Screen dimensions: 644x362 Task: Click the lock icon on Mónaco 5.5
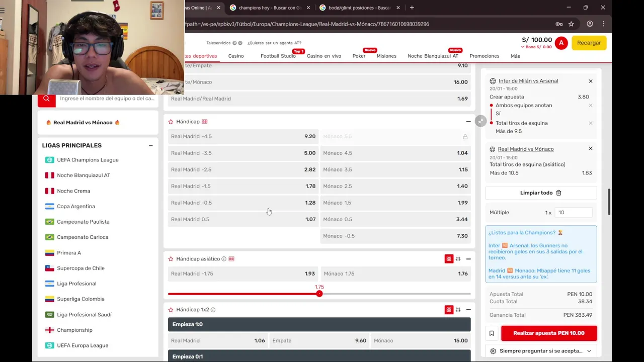click(465, 137)
